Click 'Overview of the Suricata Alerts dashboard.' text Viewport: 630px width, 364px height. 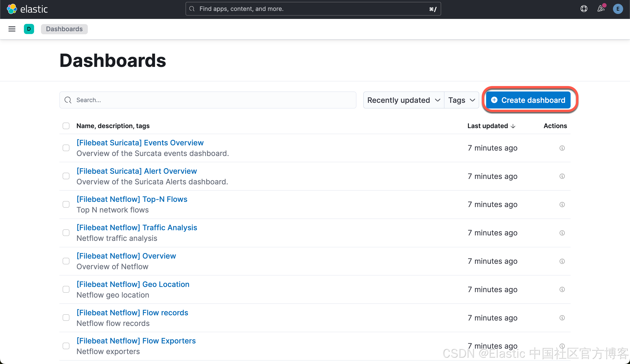pyautogui.click(x=152, y=182)
